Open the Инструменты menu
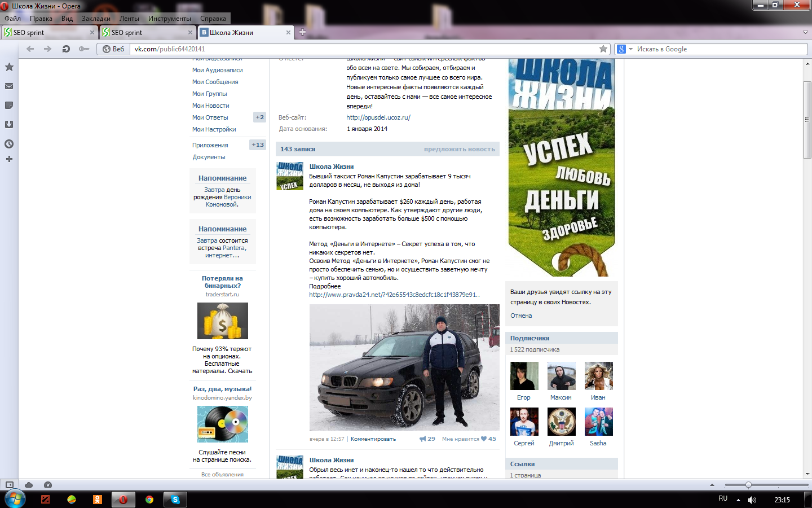812x508 pixels. (170, 19)
